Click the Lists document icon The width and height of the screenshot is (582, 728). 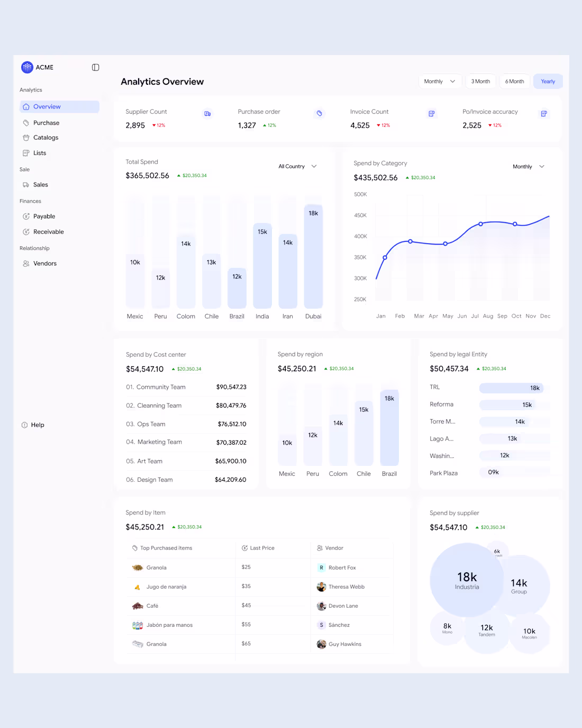tap(26, 152)
